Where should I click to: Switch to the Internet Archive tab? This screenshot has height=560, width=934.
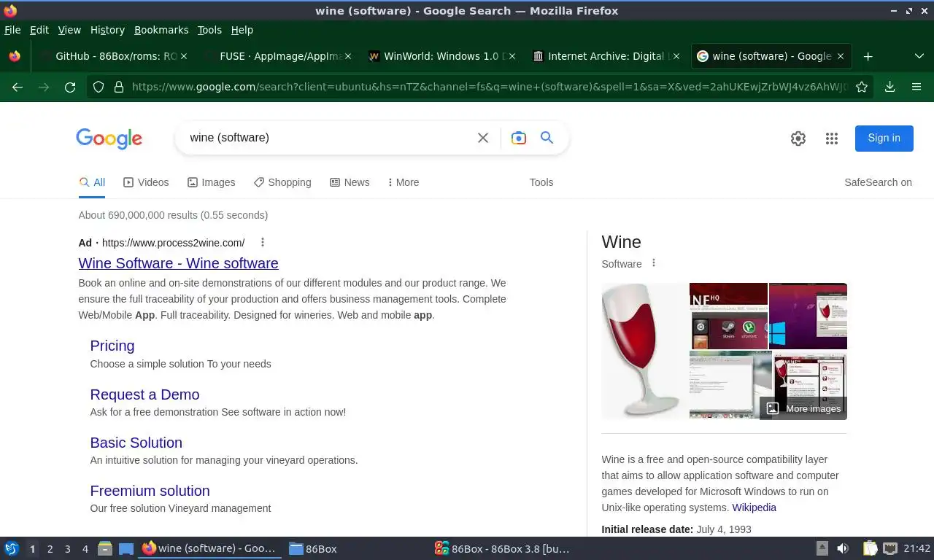[606, 56]
